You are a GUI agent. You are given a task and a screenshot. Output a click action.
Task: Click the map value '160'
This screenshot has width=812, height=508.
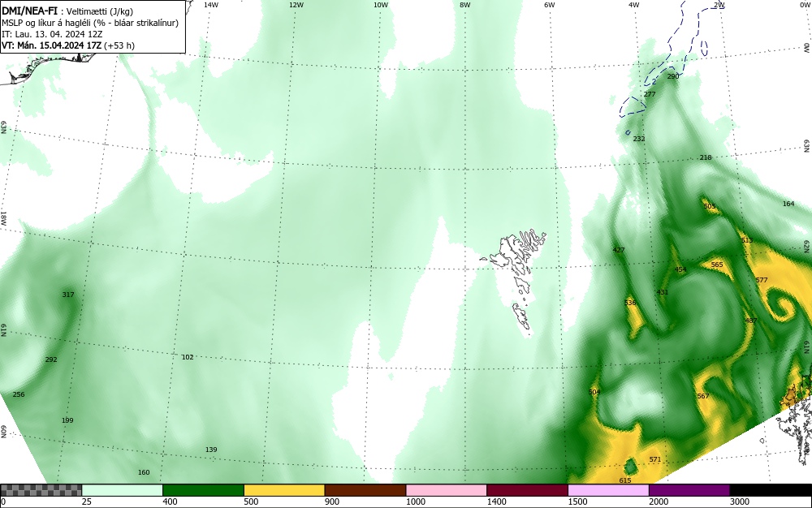(x=144, y=471)
